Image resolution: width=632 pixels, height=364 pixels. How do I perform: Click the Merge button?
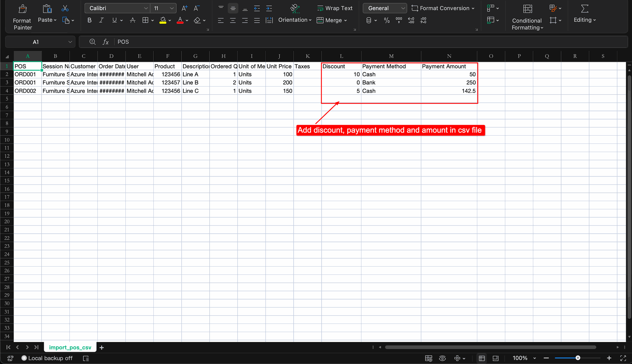click(x=332, y=20)
